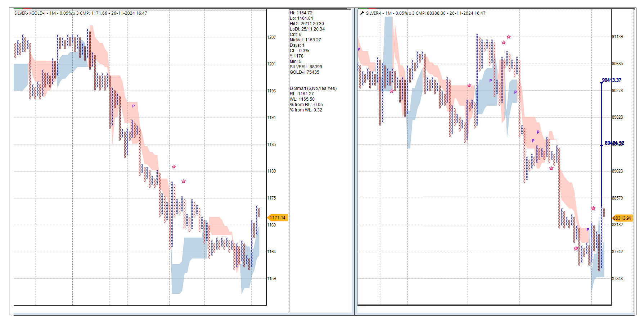Click 91139 on SILVER-I price axis
Screen dimensions: 644x320
coord(617,37)
